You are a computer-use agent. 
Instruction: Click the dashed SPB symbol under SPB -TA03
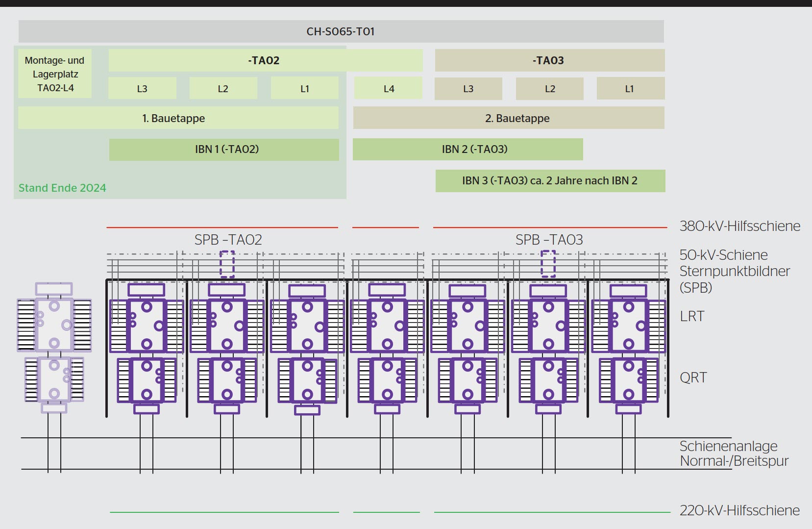coord(548,264)
